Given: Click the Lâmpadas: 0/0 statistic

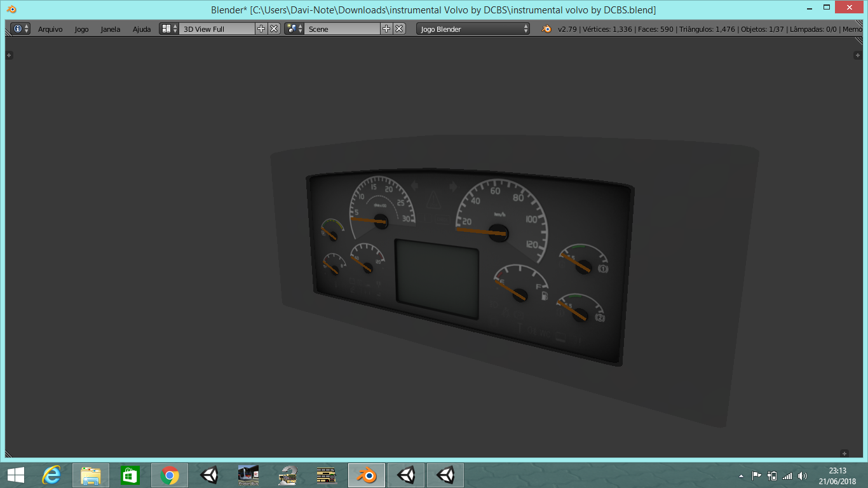Looking at the screenshot, I should pos(813,29).
